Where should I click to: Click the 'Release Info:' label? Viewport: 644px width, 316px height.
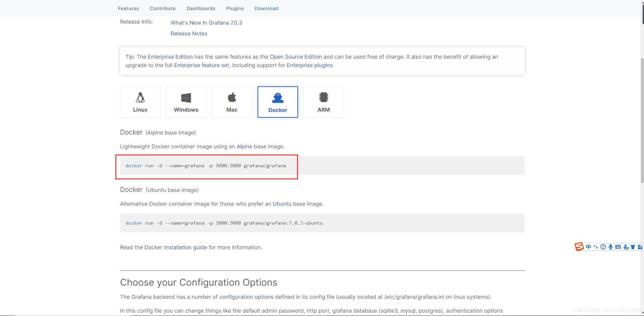(x=136, y=22)
